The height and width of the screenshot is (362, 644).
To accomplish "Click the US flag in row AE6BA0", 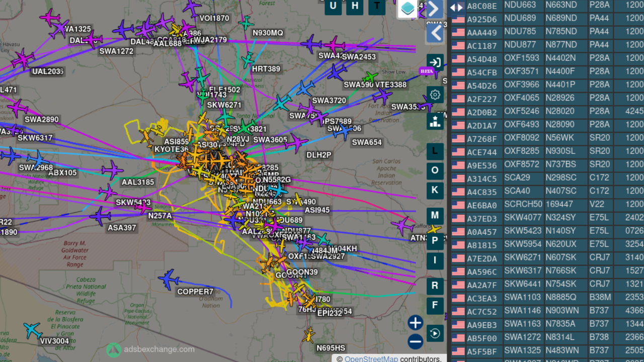I will click(458, 205).
